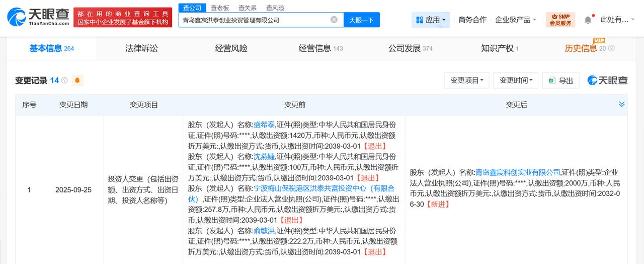Switch to the 查老板 search tab
The height and width of the screenshot is (264, 644).
(x=220, y=8)
